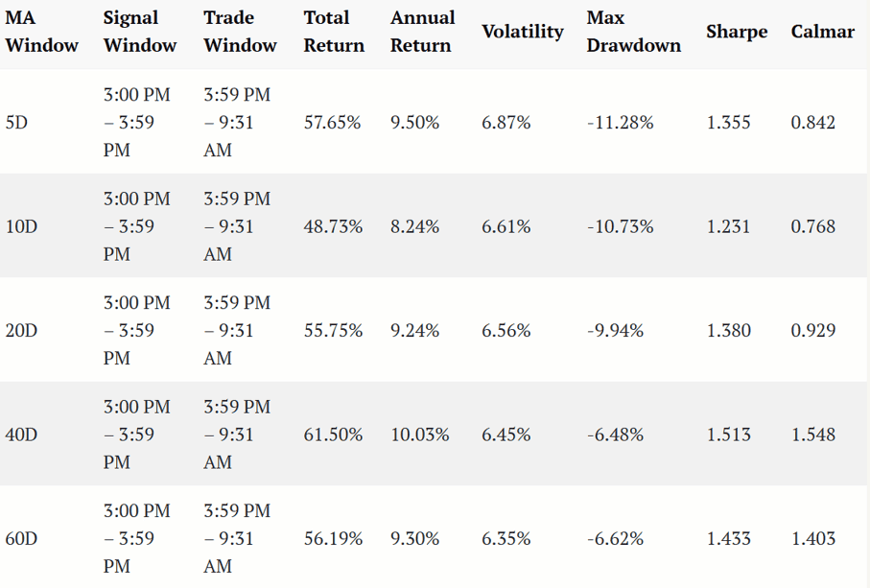Click the Signal Window column header

click(140, 32)
